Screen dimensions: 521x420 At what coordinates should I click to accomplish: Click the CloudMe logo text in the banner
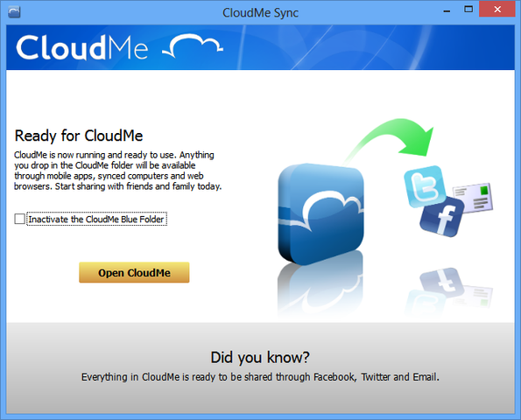pyautogui.click(x=82, y=48)
